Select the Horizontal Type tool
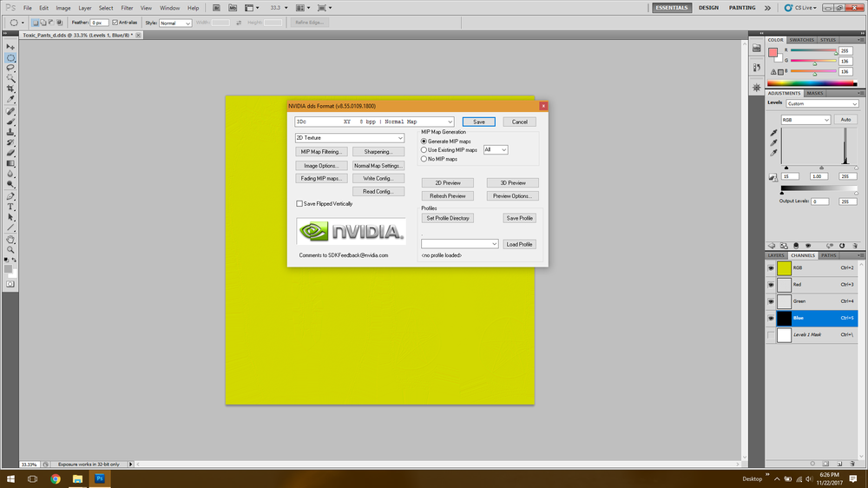Image resolution: width=868 pixels, height=488 pixels. tap(10, 208)
